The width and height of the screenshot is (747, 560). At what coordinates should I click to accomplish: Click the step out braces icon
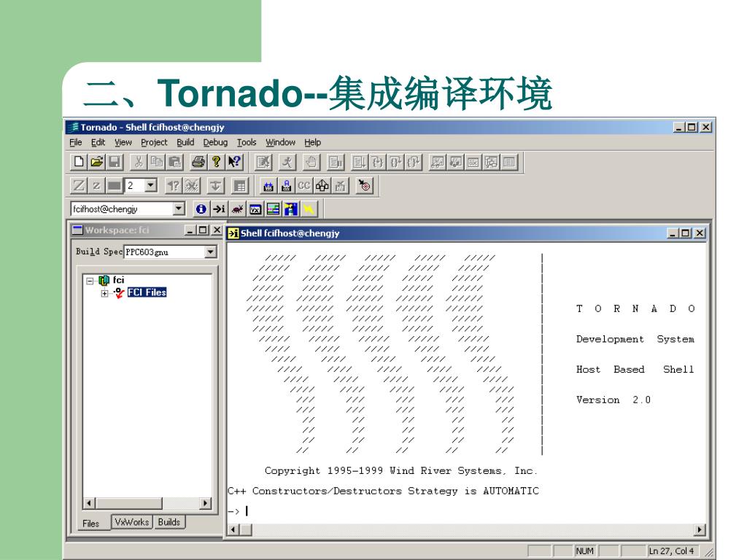[x=414, y=163]
